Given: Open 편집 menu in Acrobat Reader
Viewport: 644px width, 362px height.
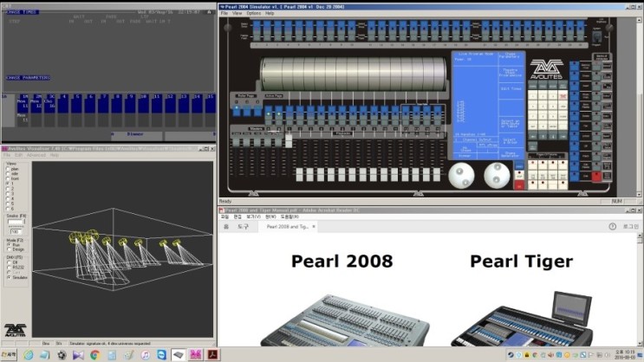Looking at the screenshot, I should tap(237, 217).
